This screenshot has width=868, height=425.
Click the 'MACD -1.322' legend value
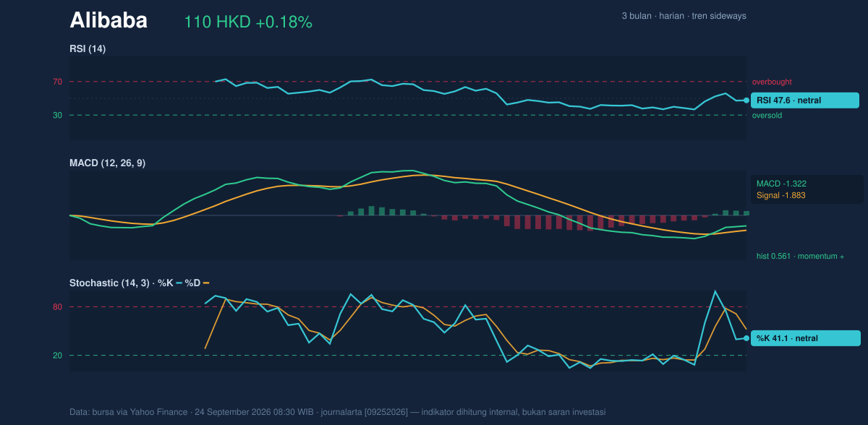(781, 184)
